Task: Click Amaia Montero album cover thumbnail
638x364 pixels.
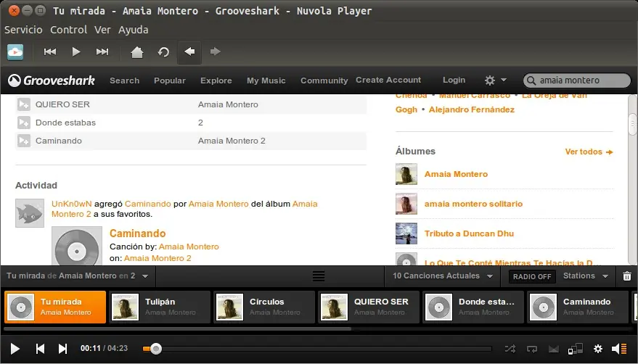Action: point(406,174)
